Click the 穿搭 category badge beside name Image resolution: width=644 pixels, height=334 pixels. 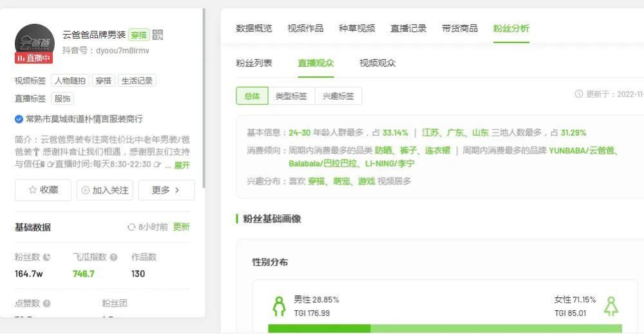(x=139, y=35)
